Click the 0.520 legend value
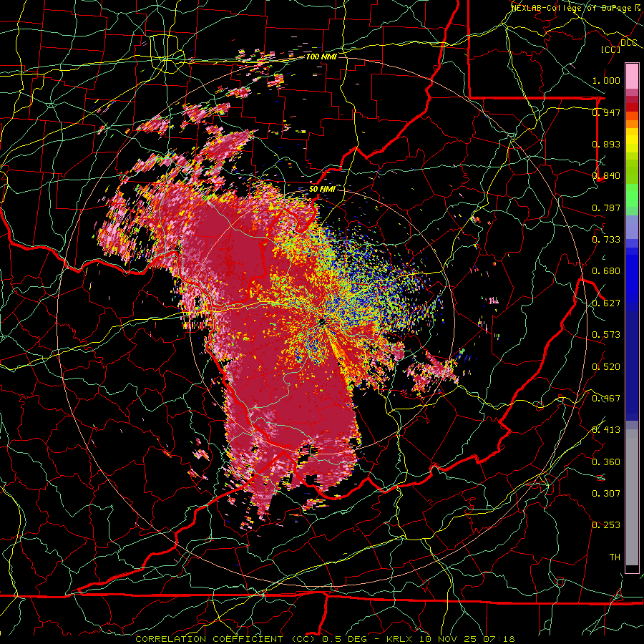 (606, 367)
